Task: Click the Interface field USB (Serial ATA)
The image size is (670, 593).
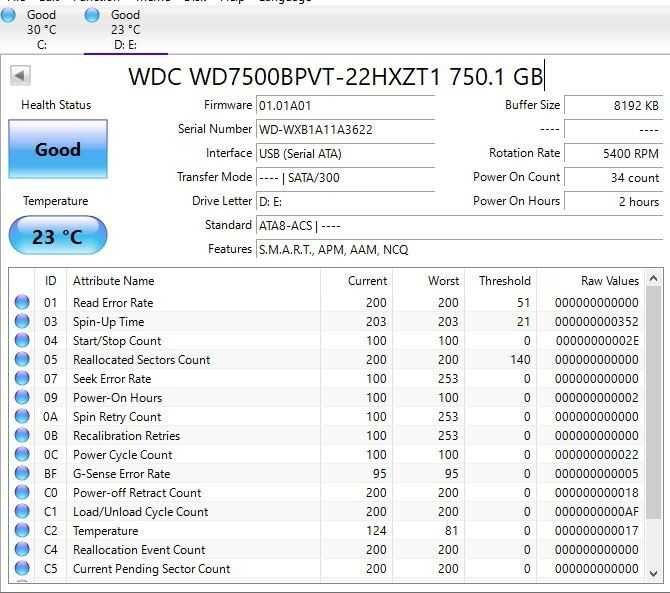Action: pyautogui.click(x=345, y=153)
